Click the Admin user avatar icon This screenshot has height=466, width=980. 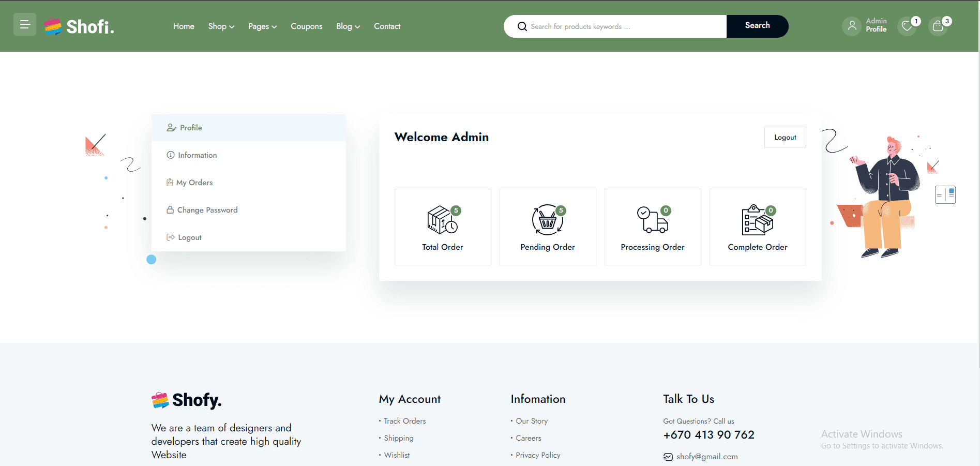pyautogui.click(x=852, y=26)
